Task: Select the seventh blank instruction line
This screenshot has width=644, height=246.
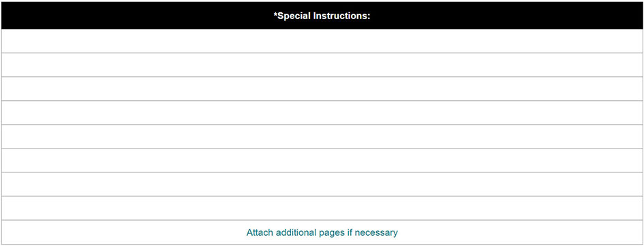Action: click(322, 184)
